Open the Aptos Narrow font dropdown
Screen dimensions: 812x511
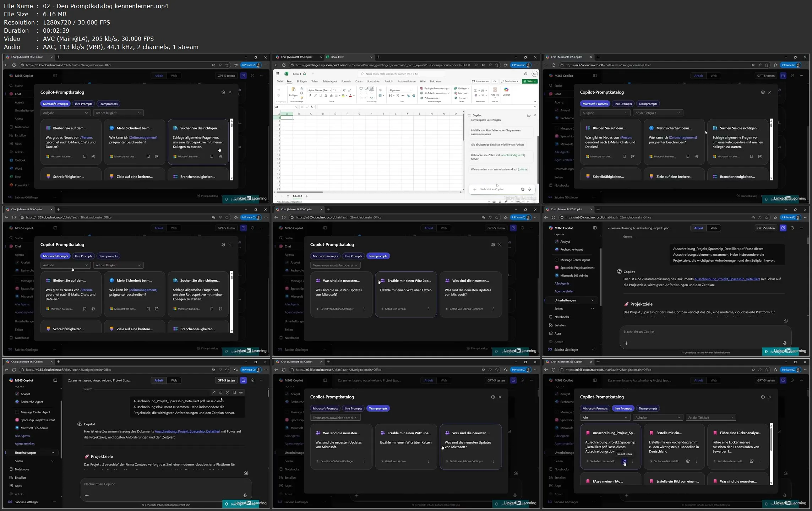point(319,90)
